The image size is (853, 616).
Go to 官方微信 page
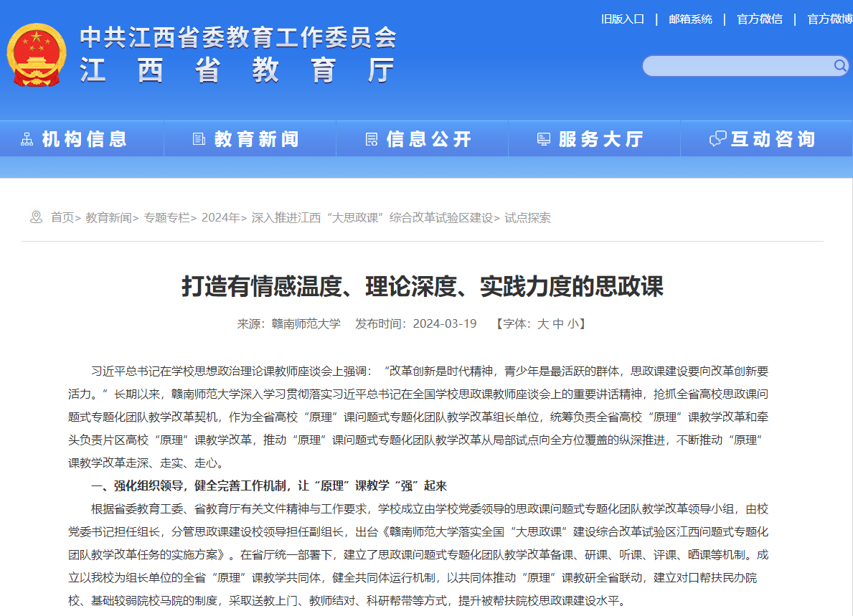click(760, 19)
